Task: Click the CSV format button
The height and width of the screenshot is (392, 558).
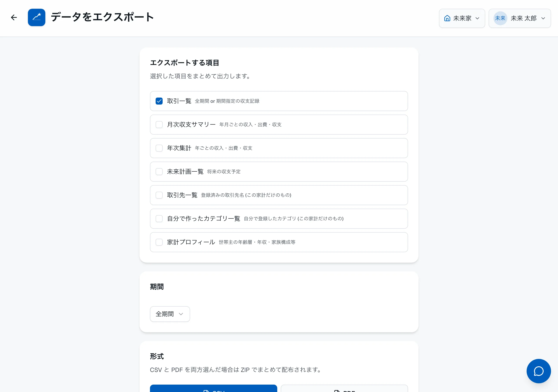Action: point(213,388)
